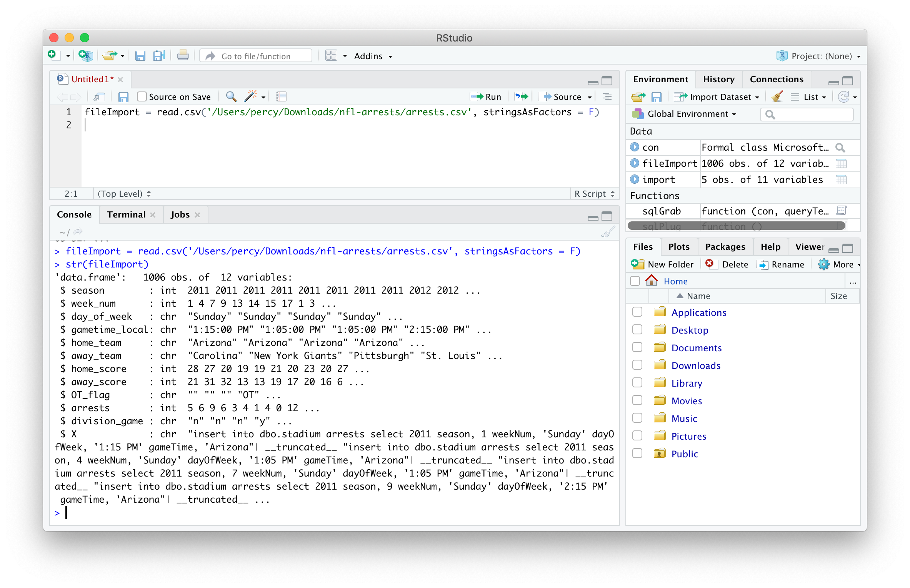The image size is (910, 588).
Task: Click the Run button
Action: coord(486,96)
